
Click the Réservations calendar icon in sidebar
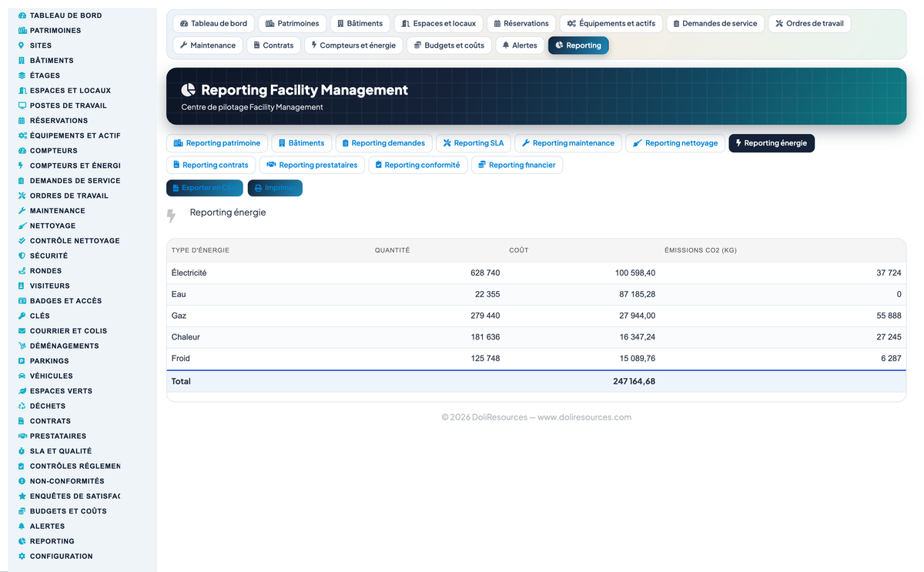(22, 121)
